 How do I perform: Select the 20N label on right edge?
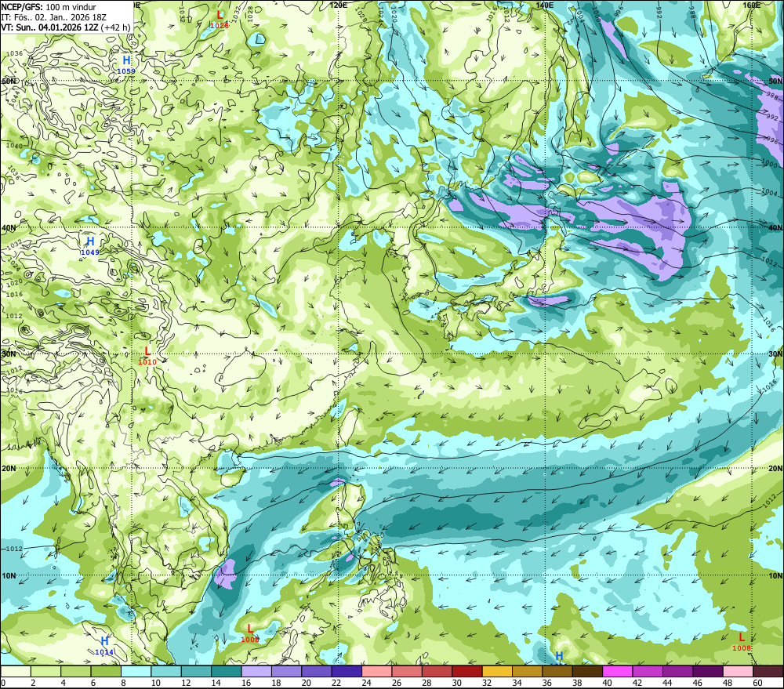point(775,469)
